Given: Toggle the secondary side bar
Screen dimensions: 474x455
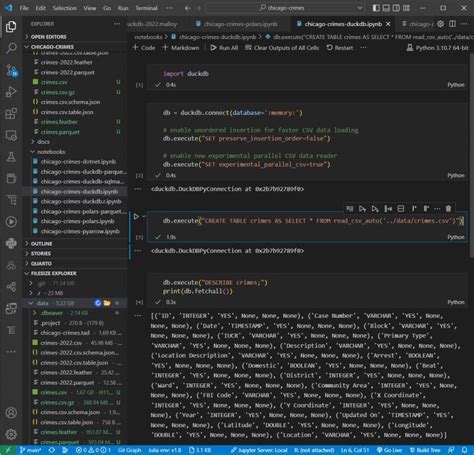Looking at the screenshot, I should tap(396, 8).
